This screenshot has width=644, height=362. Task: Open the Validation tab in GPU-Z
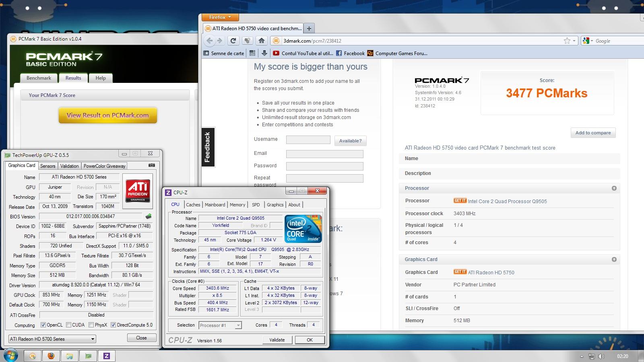point(69,166)
